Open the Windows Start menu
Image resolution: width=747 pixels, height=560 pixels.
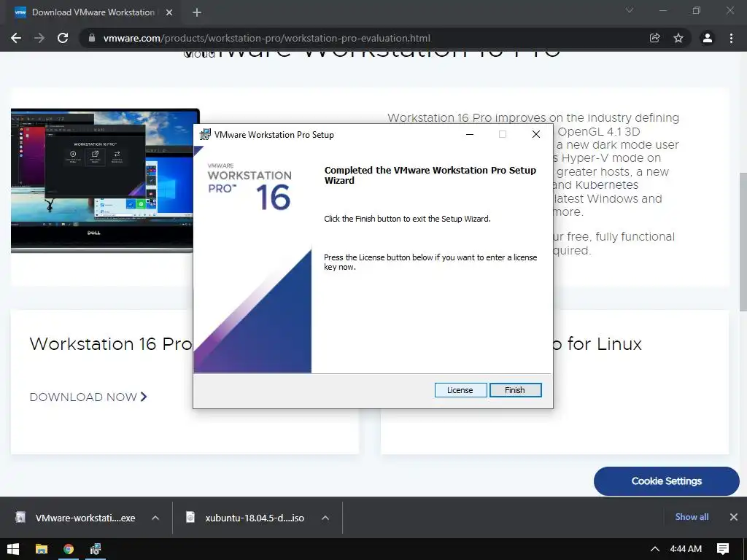[x=13, y=549]
